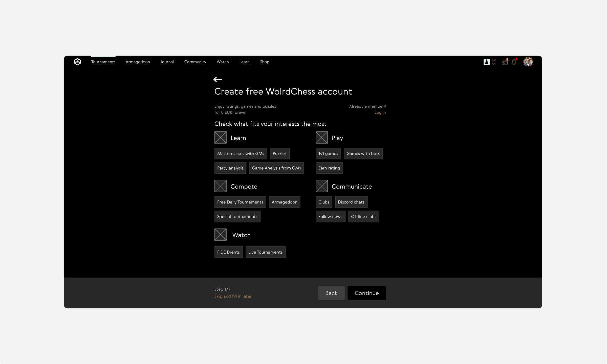Image resolution: width=607 pixels, height=364 pixels.
Task: Toggle the FIDE Events chip
Action: pyautogui.click(x=228, y=252)
